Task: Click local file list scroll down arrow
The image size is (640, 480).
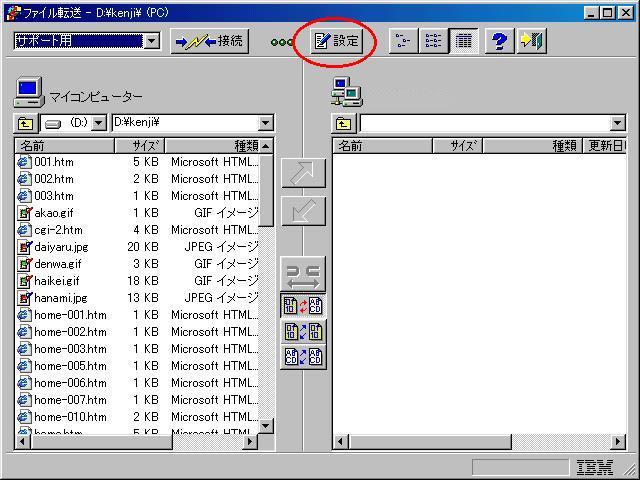Action: (266, 425)
